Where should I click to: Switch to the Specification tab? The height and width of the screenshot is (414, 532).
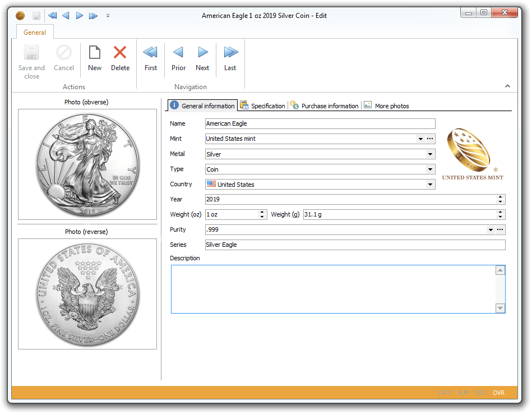(x=262, y=105)
